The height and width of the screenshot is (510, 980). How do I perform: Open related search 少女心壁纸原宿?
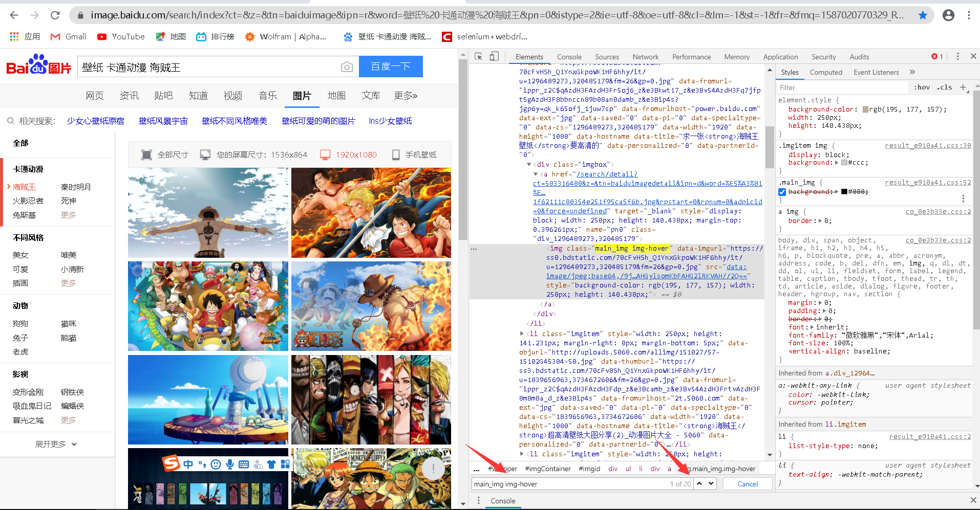(96, 121)
